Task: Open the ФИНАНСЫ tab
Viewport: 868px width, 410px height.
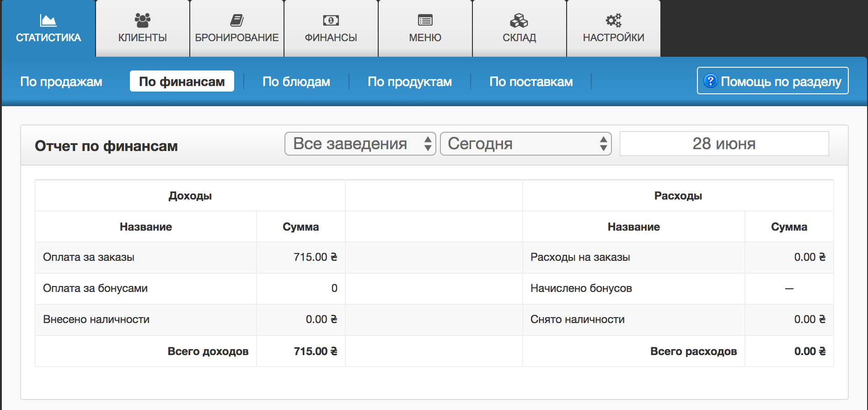Action: tap(331, 28)
